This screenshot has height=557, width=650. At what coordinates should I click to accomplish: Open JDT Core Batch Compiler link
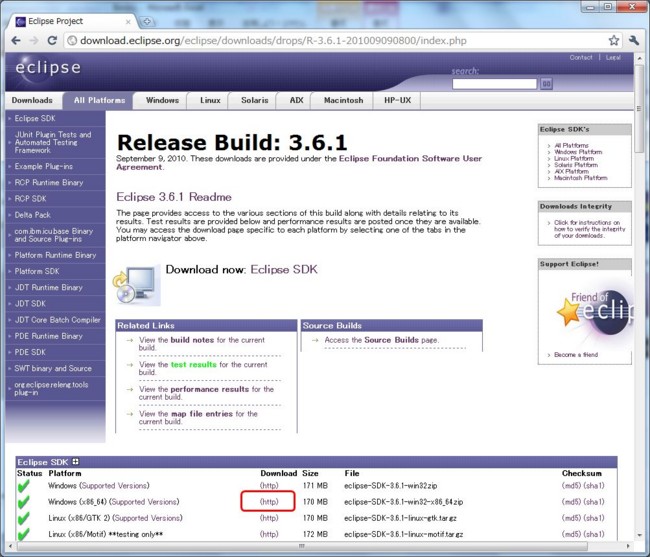tap(58, 320)
